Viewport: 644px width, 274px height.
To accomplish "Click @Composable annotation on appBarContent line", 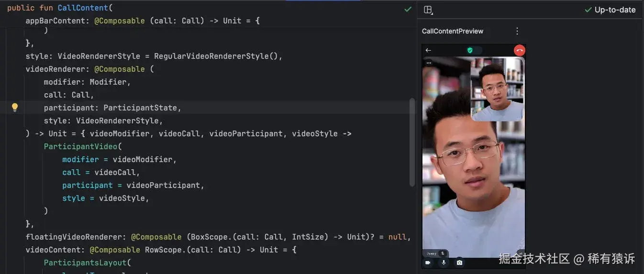I will tap(120, 21).
